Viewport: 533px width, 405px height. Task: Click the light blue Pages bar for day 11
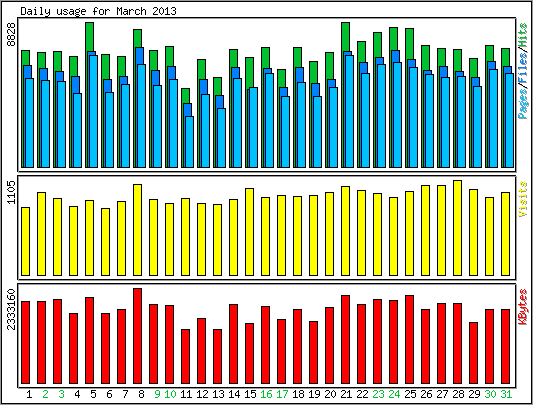190,142
